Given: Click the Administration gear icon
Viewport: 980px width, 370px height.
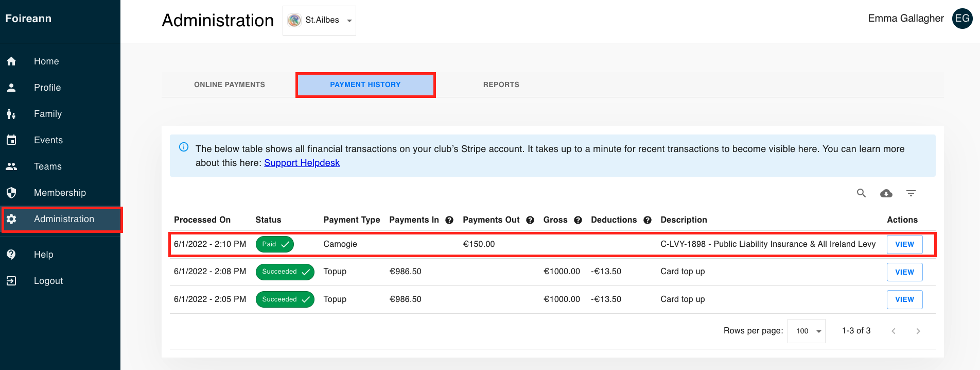Looking at the screenshot, I should pos(11,219).
